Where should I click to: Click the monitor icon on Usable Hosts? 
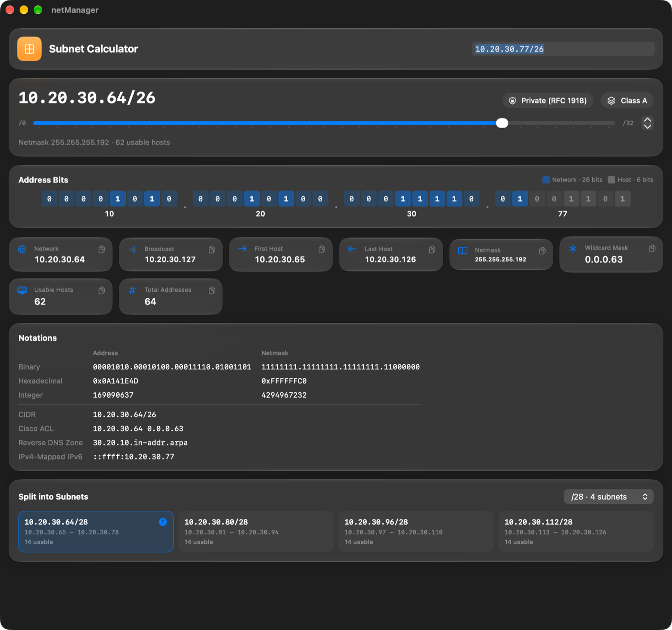tap(22, 290)
